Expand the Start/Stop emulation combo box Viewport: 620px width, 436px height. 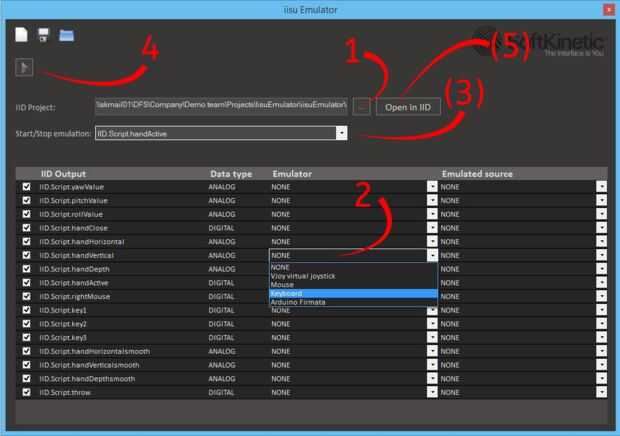(342, 133)
